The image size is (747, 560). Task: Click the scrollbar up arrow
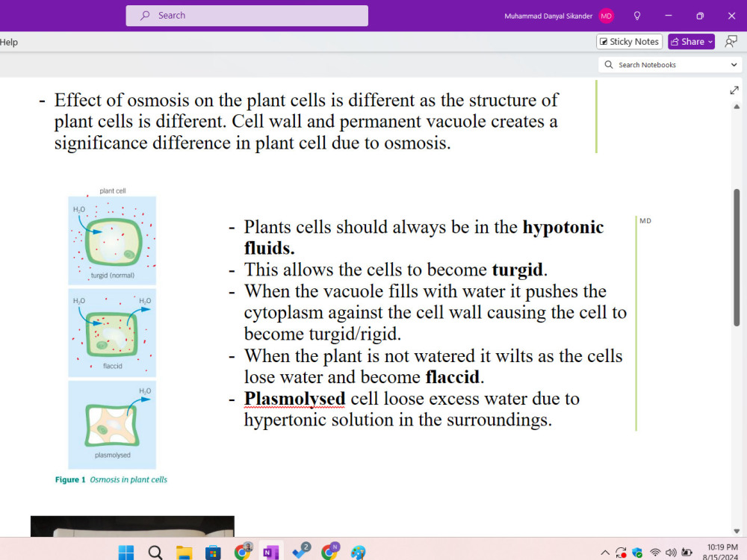tap(737, 107)
